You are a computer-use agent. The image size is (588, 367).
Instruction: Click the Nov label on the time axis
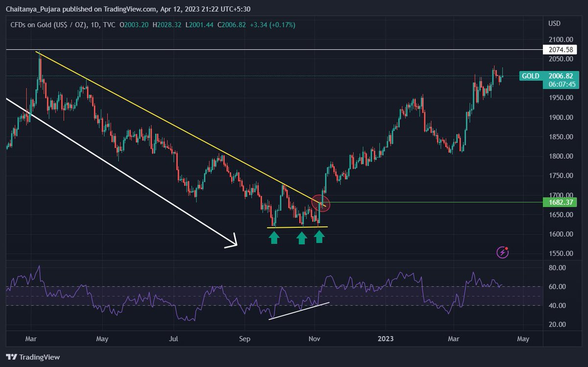click(314, 339)
